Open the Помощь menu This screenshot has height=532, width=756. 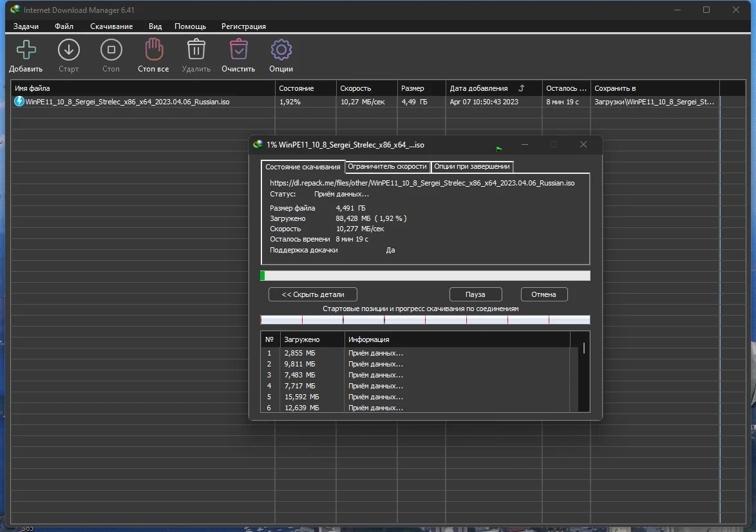pos(191,26)
